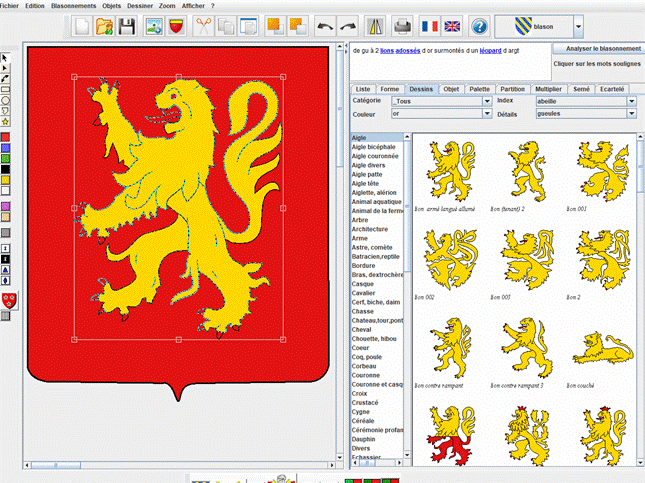
Task: Click the Undo arrow icon
Action: [326, 26]
